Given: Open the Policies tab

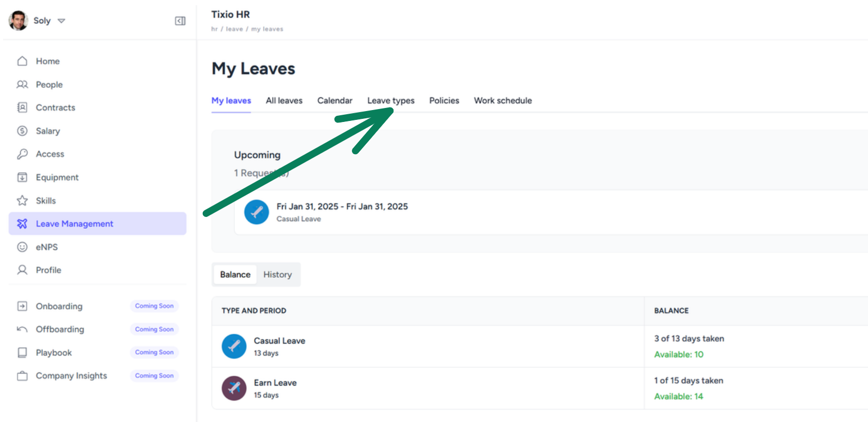Looking at the screenshot, I should click(444, 101).
